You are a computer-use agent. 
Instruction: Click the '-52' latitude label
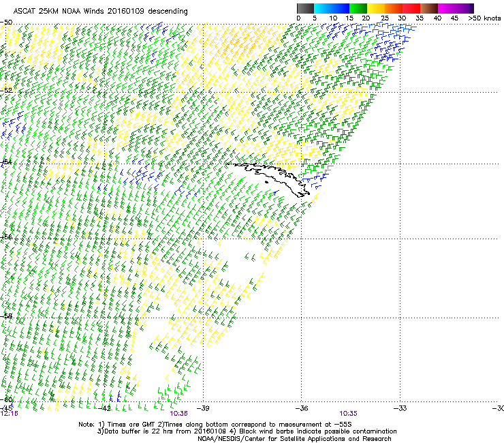pyautogui.click(x=6, y=91)
